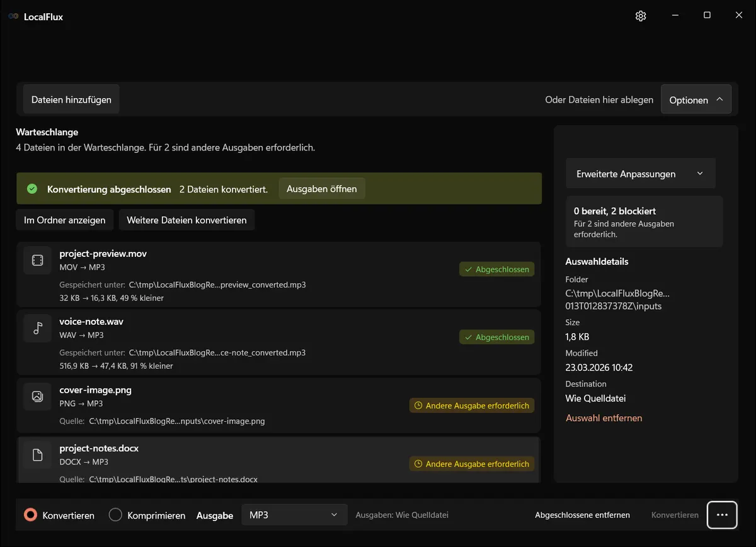Select the cover-image.png file name
The image size is (756, 547).
tap(96, 390)
